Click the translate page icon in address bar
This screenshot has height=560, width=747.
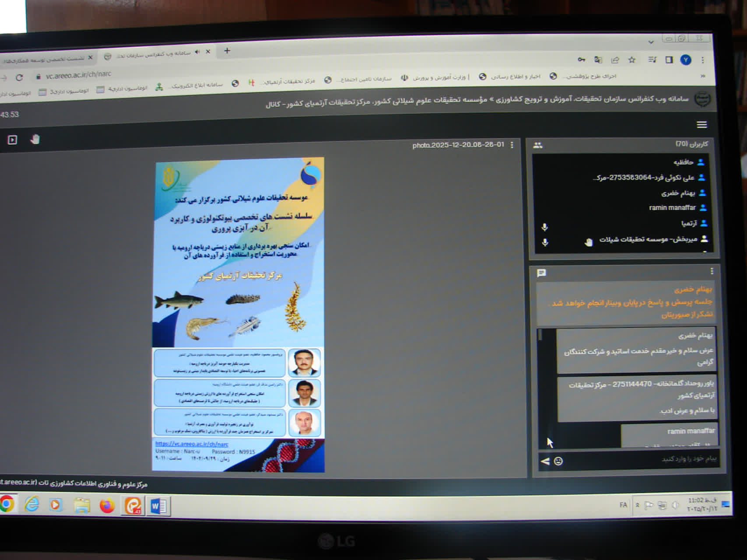[598, 60]
